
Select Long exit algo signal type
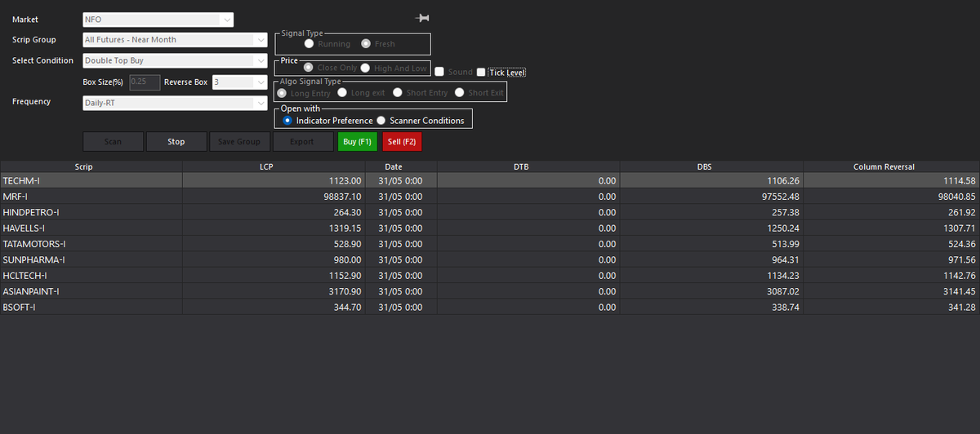tap(343, 93)
